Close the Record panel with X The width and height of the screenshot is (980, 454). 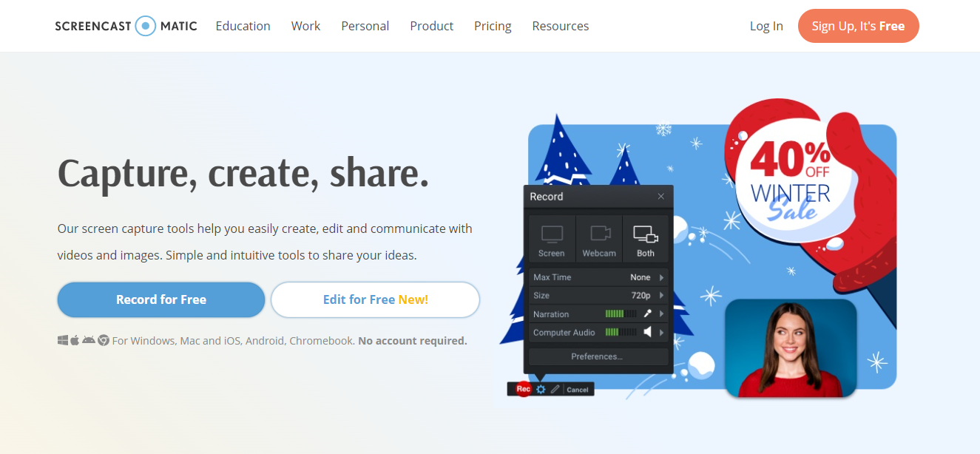(x=661, y=197)
